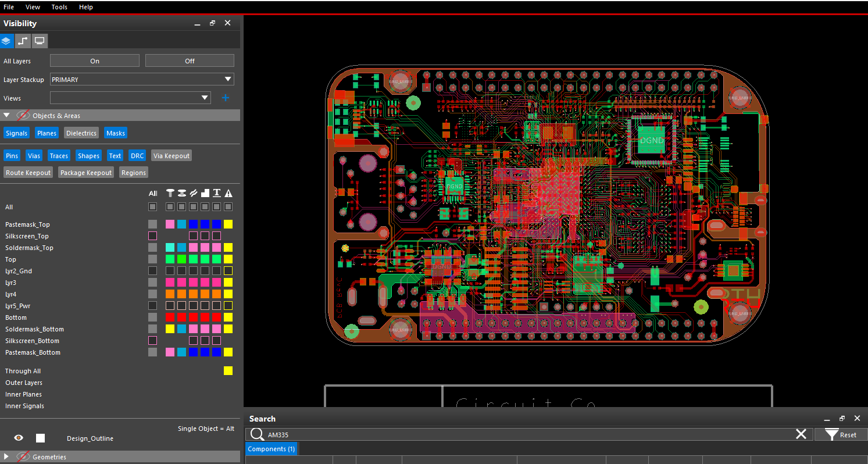Screen dimensions: 868x464
Task: Click the Lyr4 orange Vias swatch
Action: 181,294
